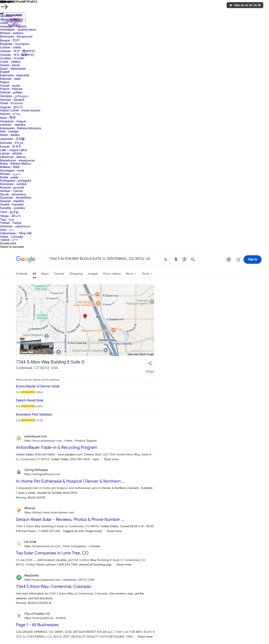Read more of the US.COM snippet
The height and width of the screenshot is (644, 269).
tap(124, 565)
